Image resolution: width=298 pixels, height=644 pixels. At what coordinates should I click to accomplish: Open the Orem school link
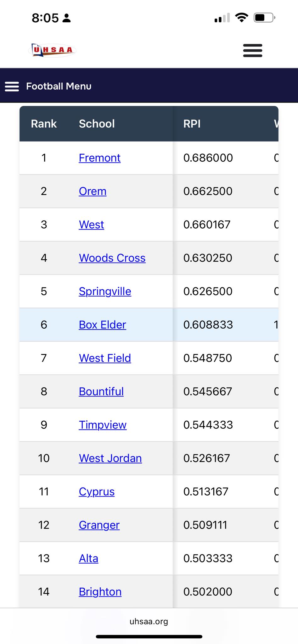pyautogui.click(x=93, y=191)
